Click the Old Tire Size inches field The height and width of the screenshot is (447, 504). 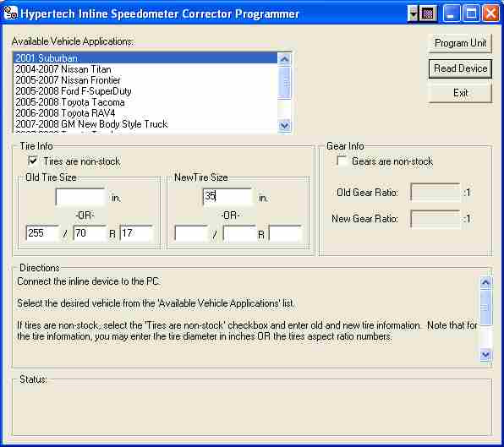(80, 197)
